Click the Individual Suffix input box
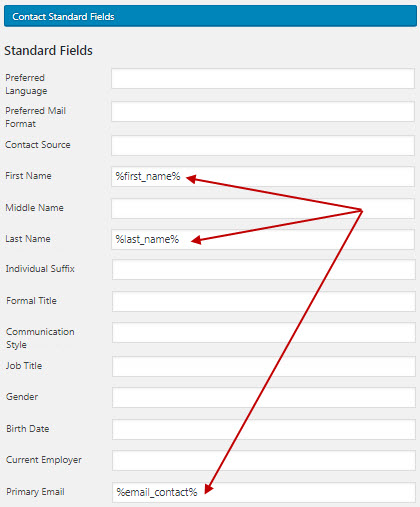420x507 pixels. [263, 270]
